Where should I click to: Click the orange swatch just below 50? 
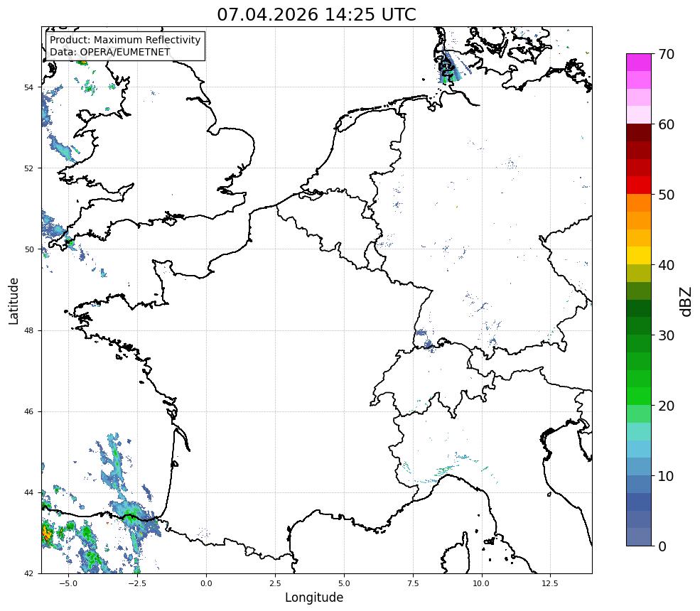(x=639, y=203)
